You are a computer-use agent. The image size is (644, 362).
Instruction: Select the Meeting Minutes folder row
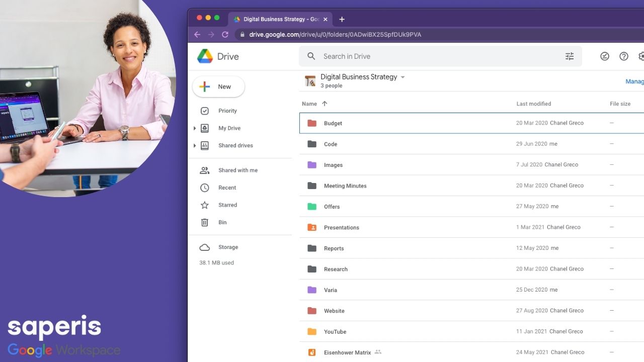(x=471, y=186)
